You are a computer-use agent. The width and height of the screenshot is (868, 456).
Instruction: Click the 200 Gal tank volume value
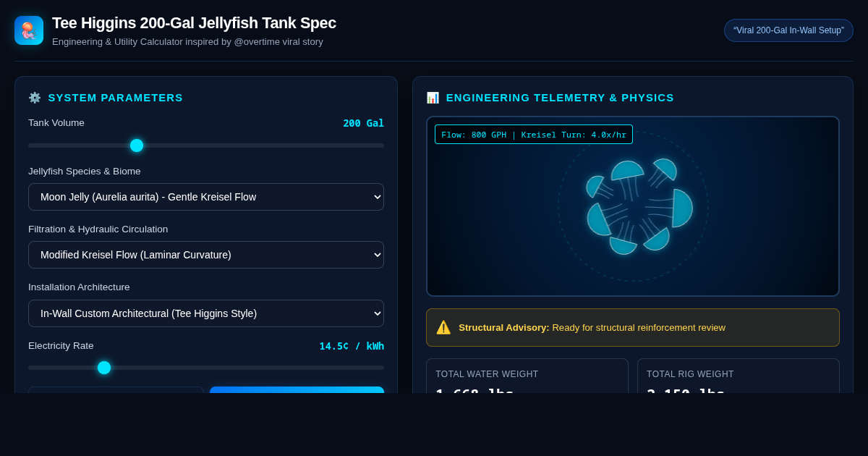[x=363, y=123]
